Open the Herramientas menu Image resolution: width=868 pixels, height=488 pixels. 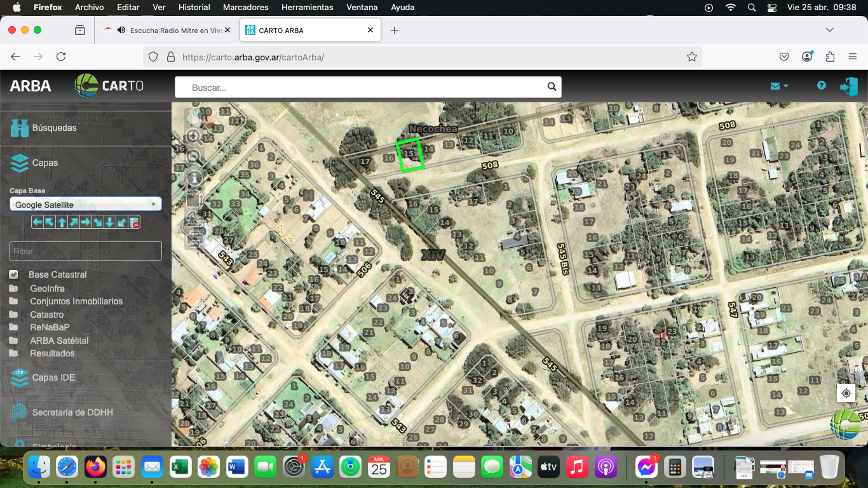click(x=307, y=8)
